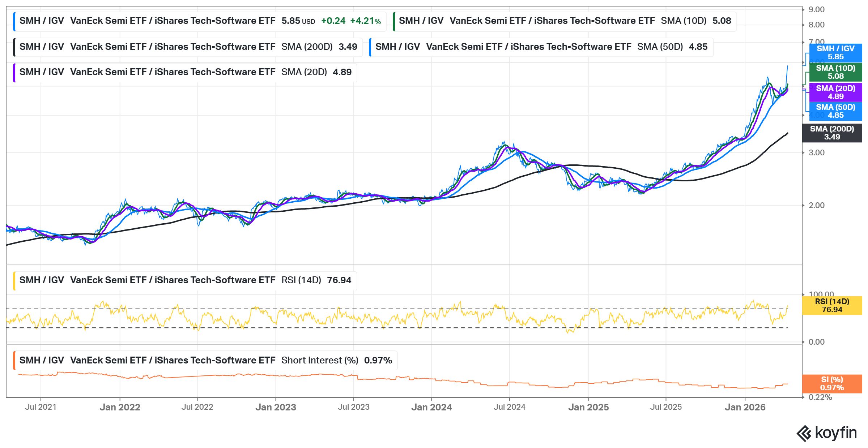Click the Jan 2026 time axis label
This screenshot has width=868, height=448.
pos(745,408)
